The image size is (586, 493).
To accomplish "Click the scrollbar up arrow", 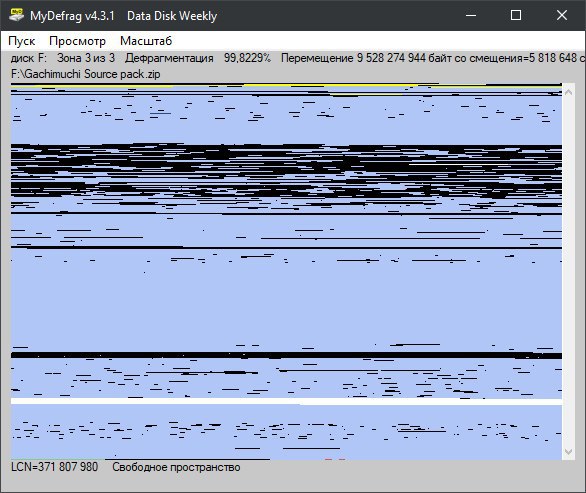I will point(568,92).
